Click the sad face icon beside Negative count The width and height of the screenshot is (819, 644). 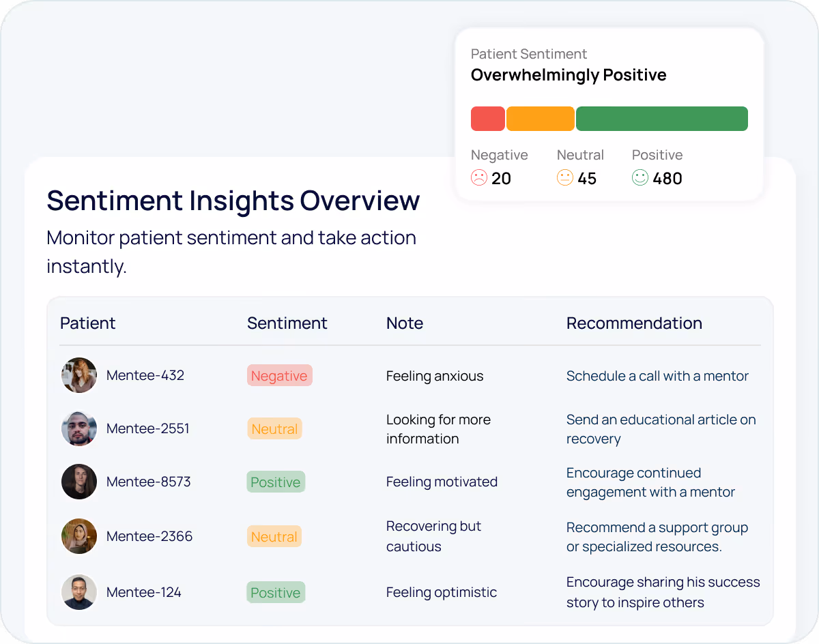(x=479, y=178)
